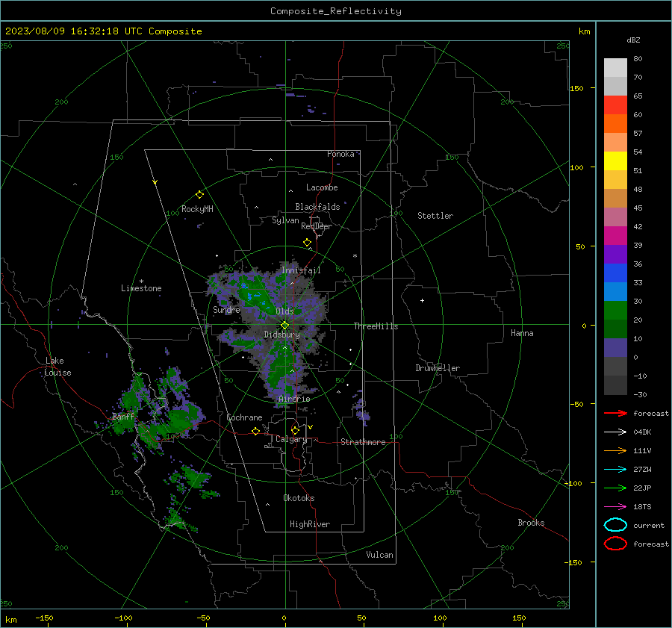The width and height of the screenshot is (672, 628).
Task: Click the cyan current ellipse icon
Action: pyautogui.click(x=615, y=525)
